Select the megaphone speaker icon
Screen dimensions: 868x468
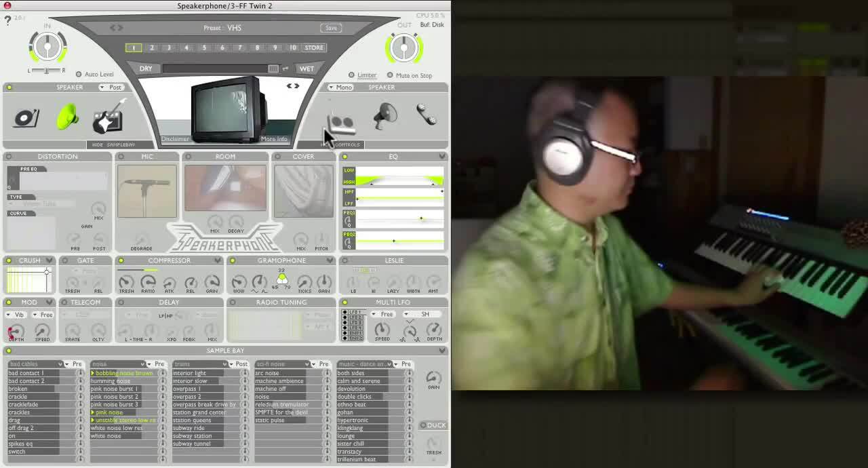(386, 115)
